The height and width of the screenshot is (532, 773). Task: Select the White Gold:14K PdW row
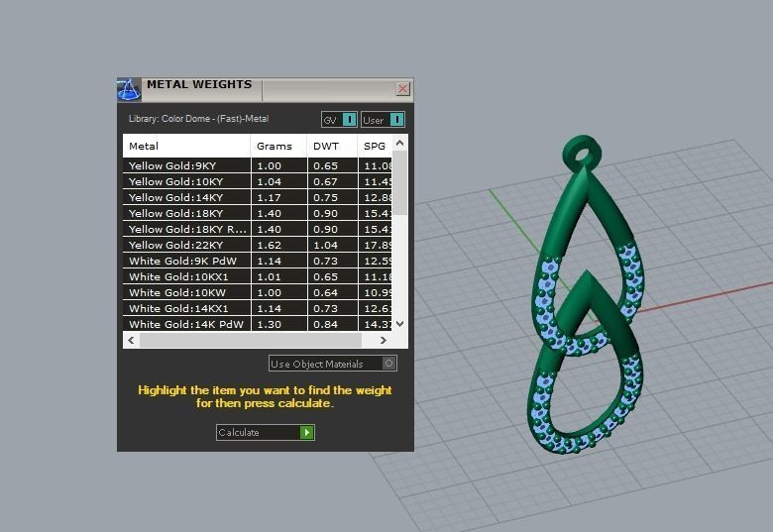pos(258,324)
